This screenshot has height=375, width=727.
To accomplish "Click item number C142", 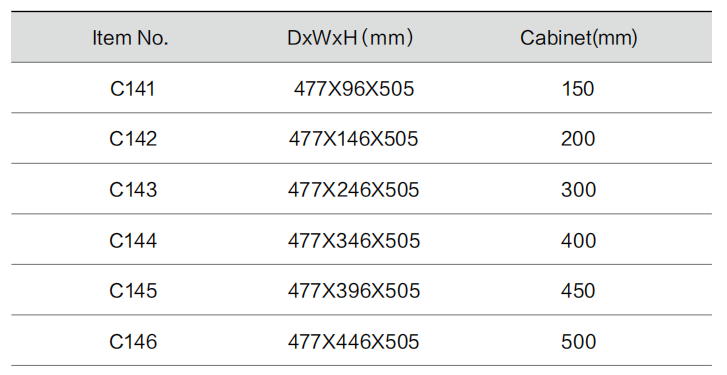I will point(133,139).
